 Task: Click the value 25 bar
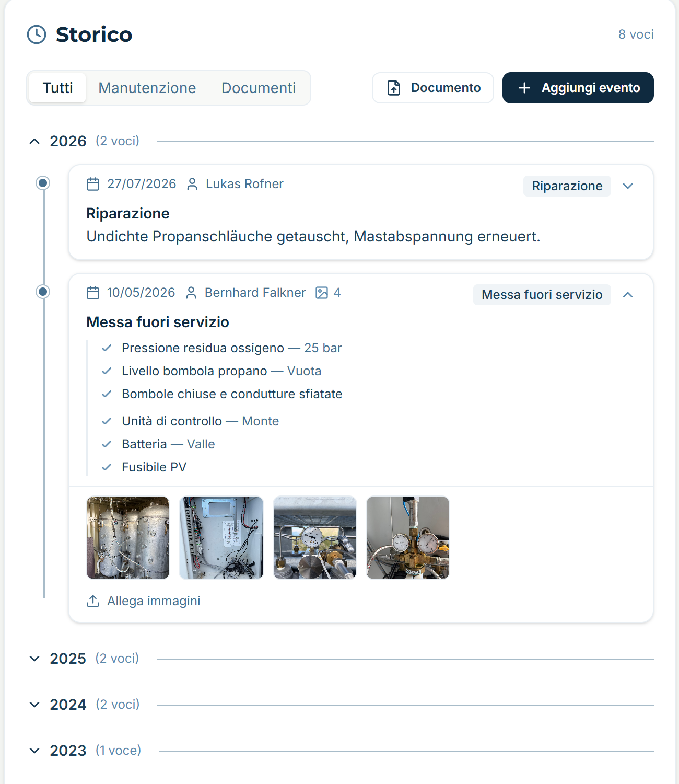pyautogui.click(x=323, y=348)
